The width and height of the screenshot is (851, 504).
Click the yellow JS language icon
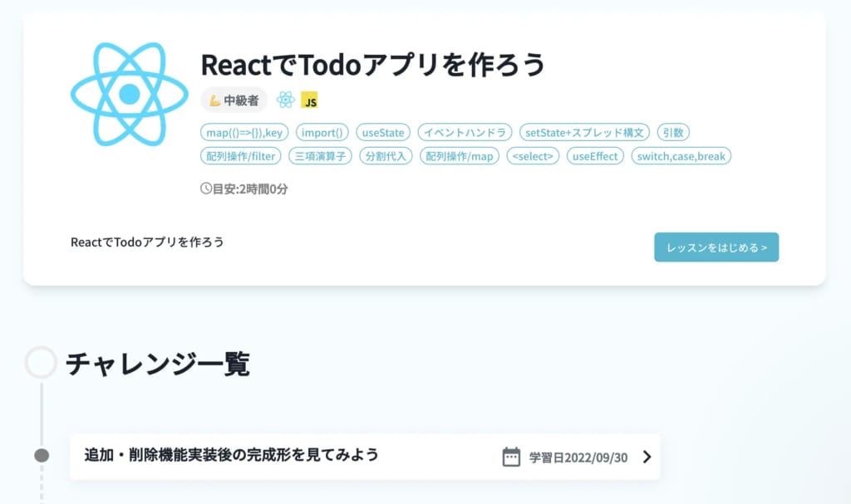(309, 100)
